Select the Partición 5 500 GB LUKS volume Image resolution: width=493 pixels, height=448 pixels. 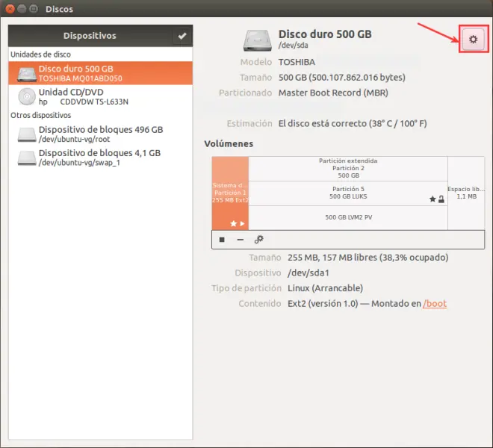[348, 193]
